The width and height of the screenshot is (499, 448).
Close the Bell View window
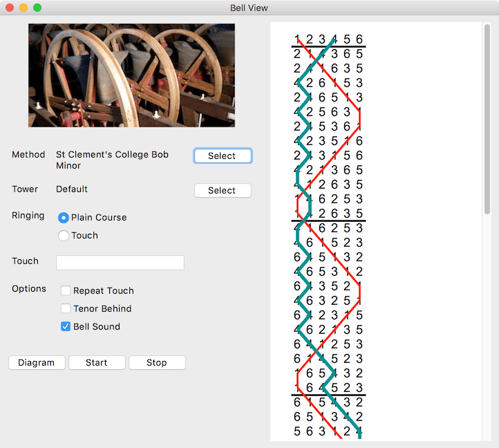click(10, 8)
